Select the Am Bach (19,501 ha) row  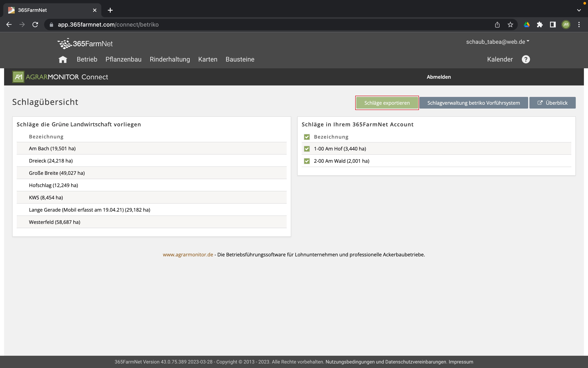152,148
